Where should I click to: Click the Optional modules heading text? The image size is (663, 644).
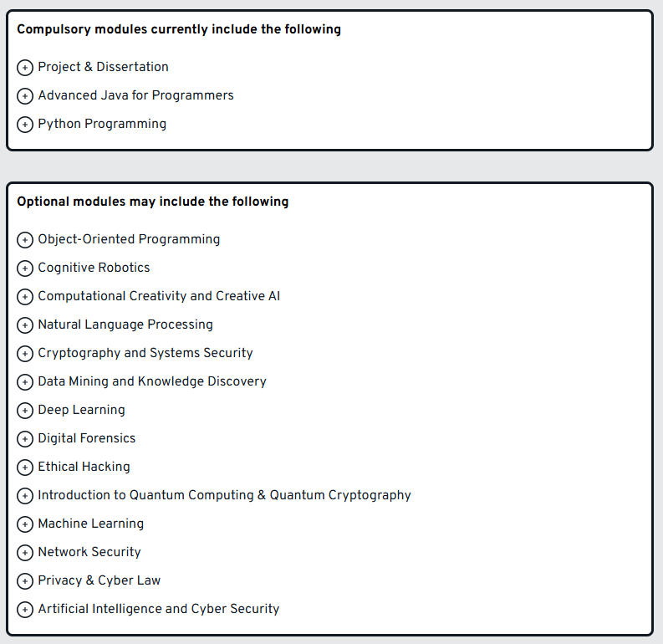tap(152, 202)
